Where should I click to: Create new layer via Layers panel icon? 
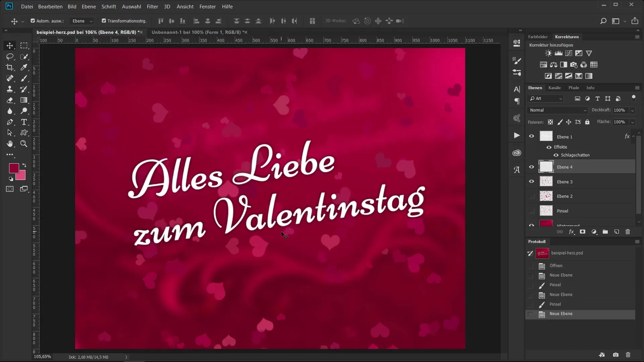tap(616, 232)
